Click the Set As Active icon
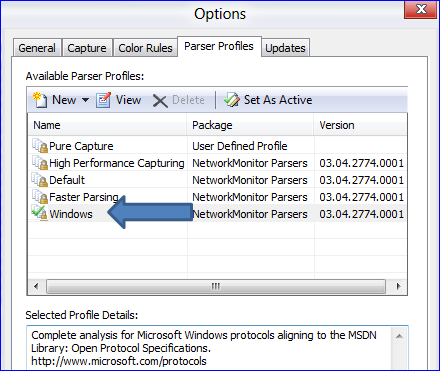Viewport: 440px width, 371px height. 232,100
